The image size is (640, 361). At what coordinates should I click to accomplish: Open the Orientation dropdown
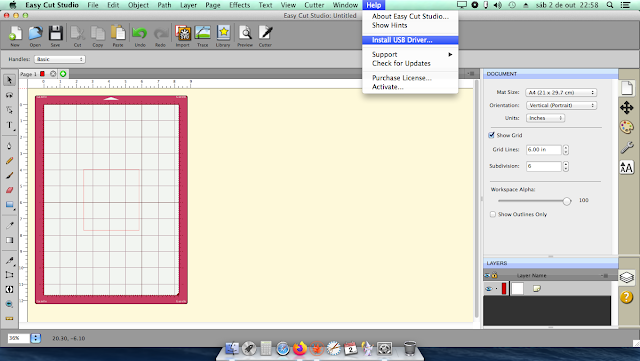pyautogui.click(x=561, y=105)
